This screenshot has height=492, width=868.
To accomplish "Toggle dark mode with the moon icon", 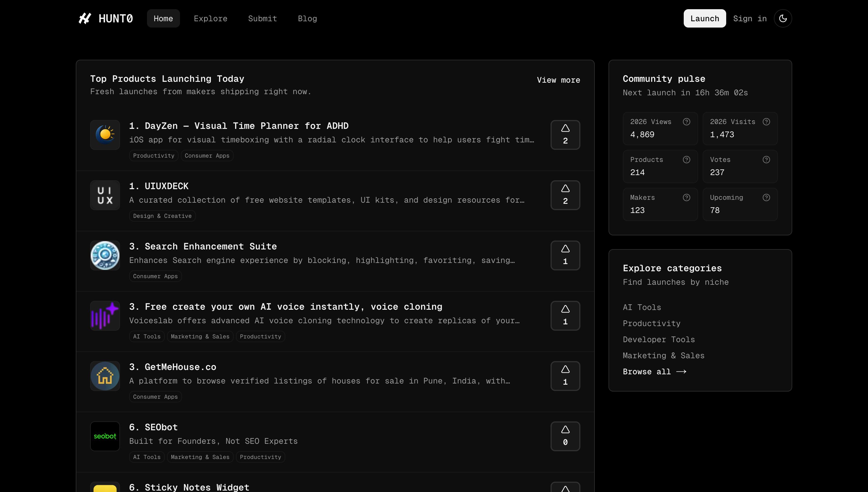I will tap(783, 18).
